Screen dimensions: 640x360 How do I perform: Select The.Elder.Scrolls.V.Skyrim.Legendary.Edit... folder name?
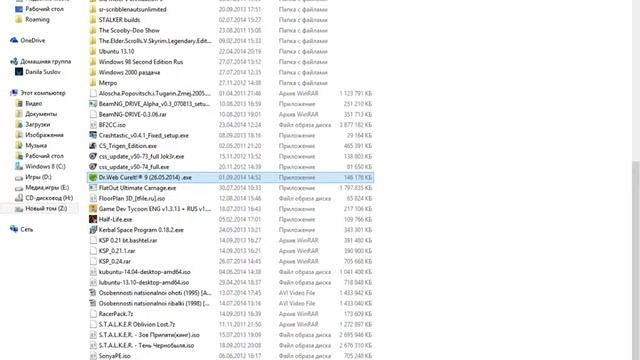pyautogui.click(x=155, y=41)
